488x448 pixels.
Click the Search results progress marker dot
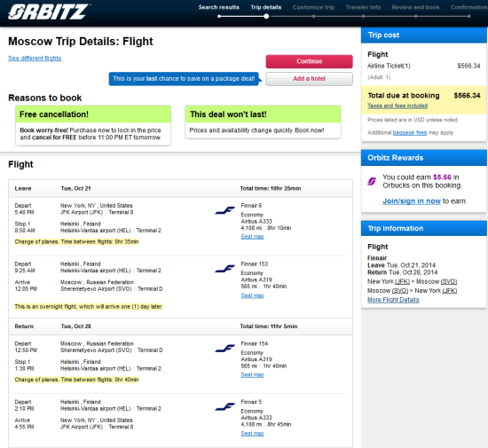pyautogui.click(x=219, y=16)
